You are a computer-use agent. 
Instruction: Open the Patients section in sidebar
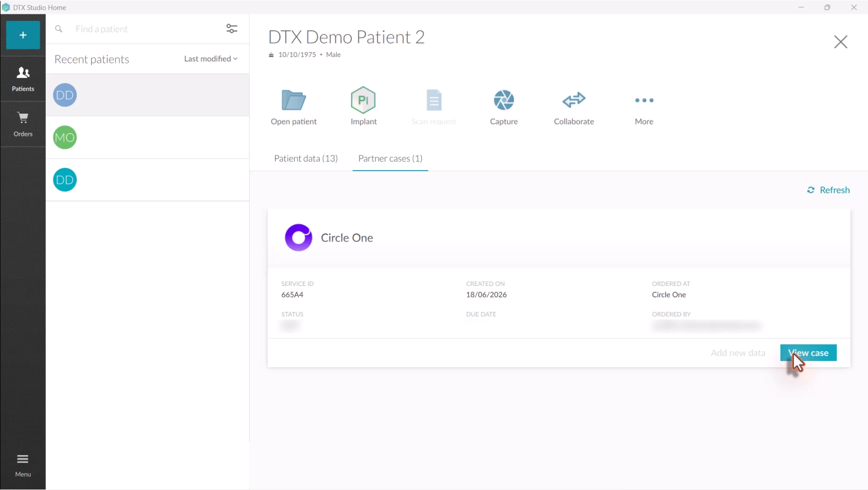tap(23, 79)
